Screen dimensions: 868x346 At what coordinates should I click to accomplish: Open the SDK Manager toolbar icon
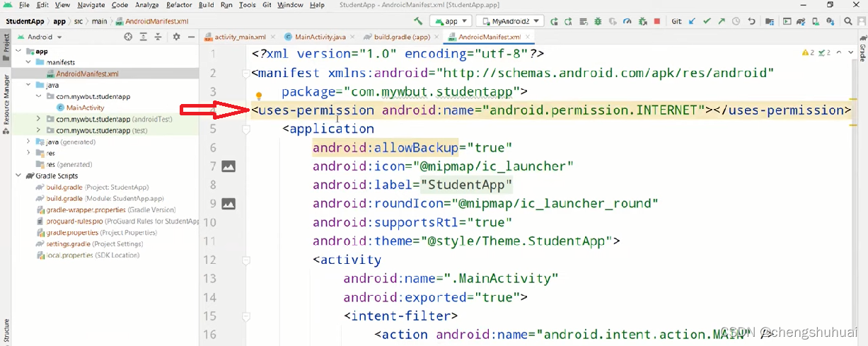[832, 21]
